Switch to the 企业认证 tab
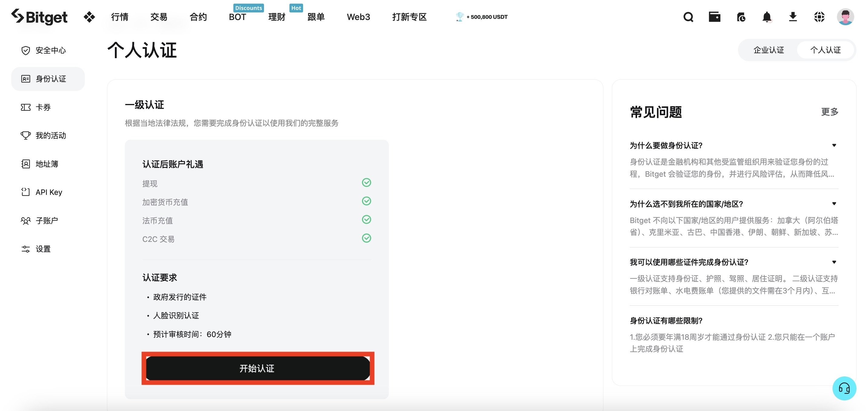Screen dimensions: 868x411 click(768, 50)
